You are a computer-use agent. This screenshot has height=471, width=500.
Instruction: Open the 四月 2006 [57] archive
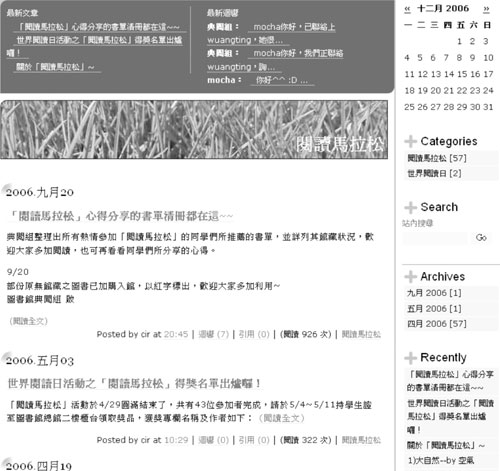tap(437, 324)
